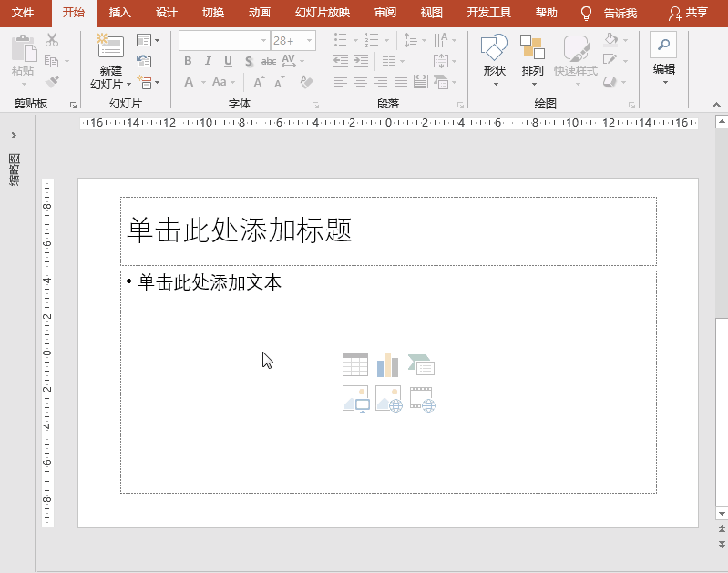
Task: Toggle italic formatting (I)
Action: pyautogui.click(x=208, y=61)
